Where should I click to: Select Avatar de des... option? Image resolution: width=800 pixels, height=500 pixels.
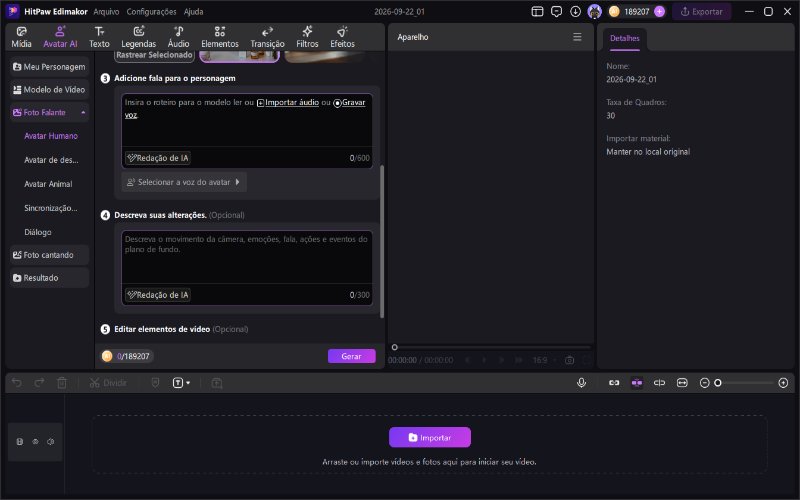[51, 160]
